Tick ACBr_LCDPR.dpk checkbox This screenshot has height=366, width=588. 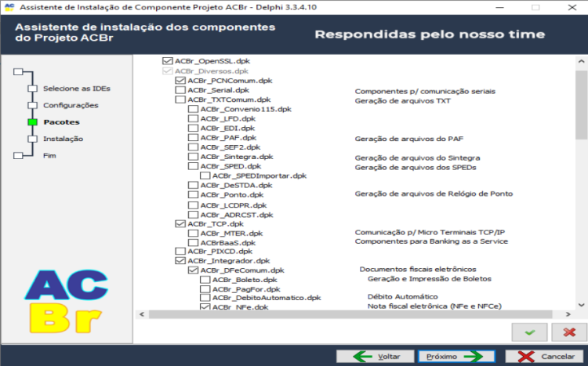coord(193,205)
